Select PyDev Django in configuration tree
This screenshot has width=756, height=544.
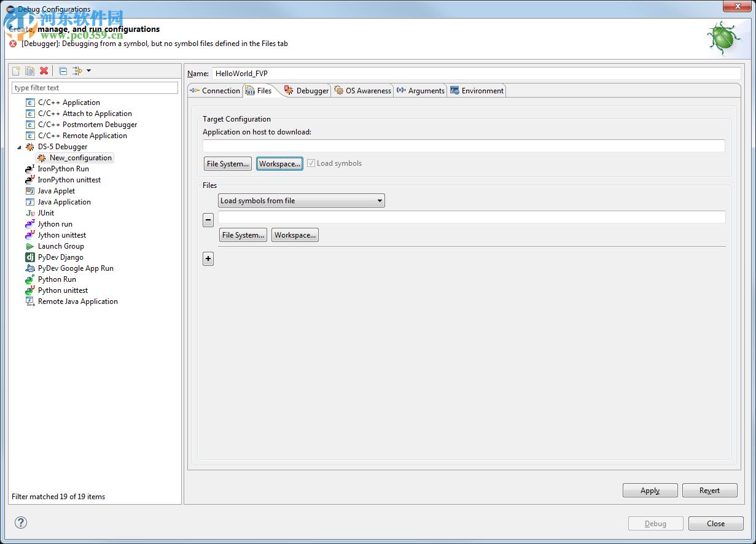(x=60, y=257)
